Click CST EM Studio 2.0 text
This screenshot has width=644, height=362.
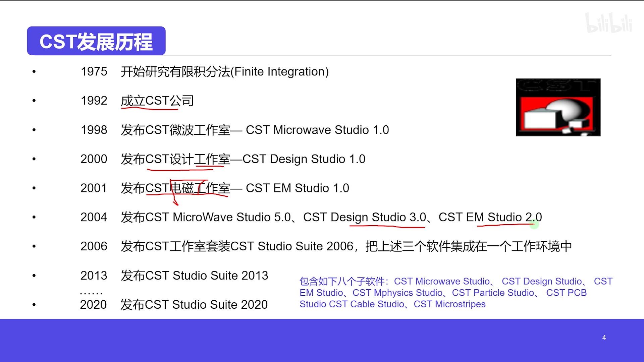pos(490,217)
